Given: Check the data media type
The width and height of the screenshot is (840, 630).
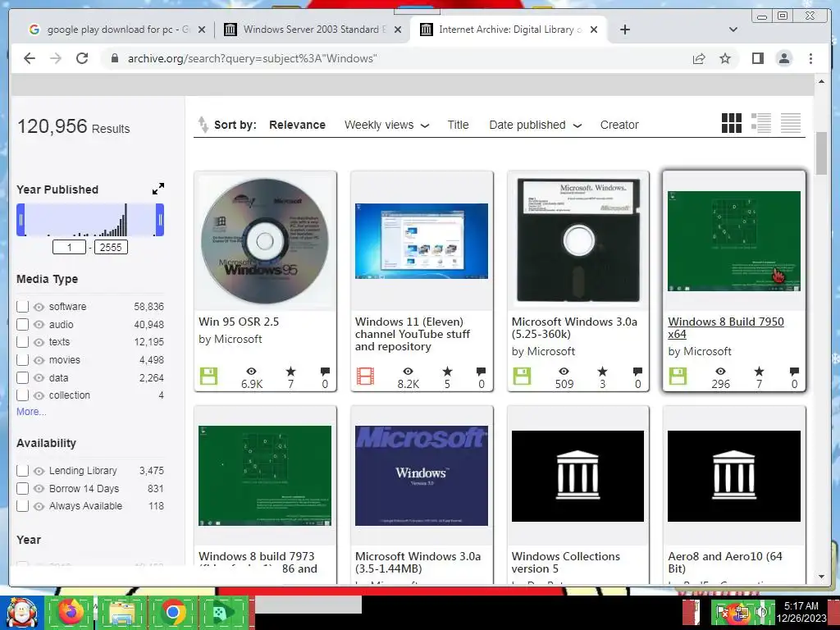Looking at the screenshot, I should 22,377.
